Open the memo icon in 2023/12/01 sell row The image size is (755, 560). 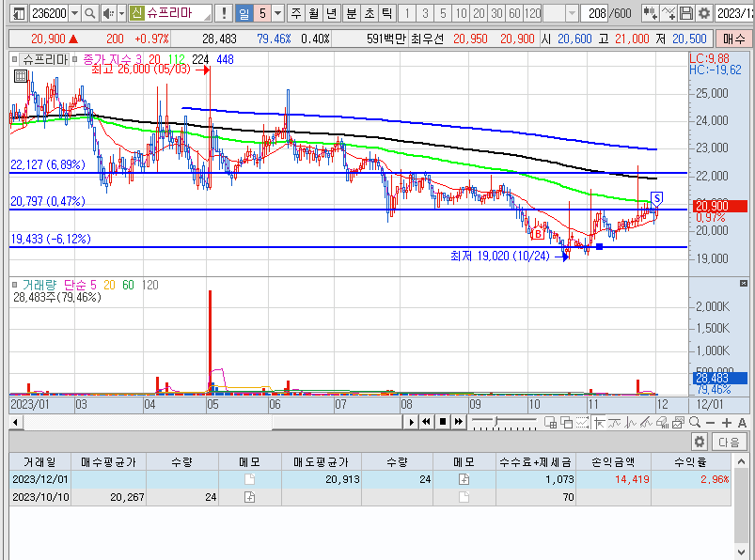click(464, 479)
